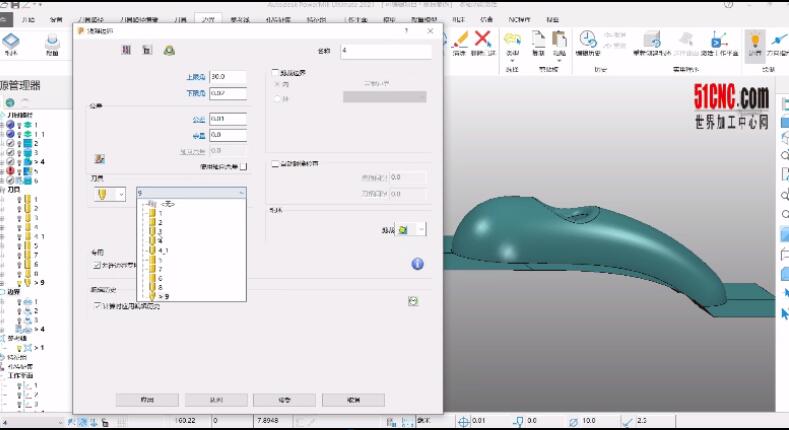
Task: Click the green triangle icon at dialog top
Action: pos(169,50)
